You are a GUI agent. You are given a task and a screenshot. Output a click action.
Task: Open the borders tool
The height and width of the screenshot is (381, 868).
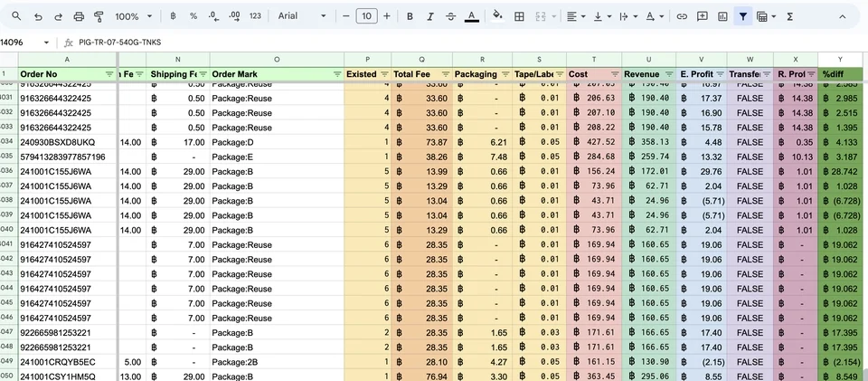coord(519,16)
